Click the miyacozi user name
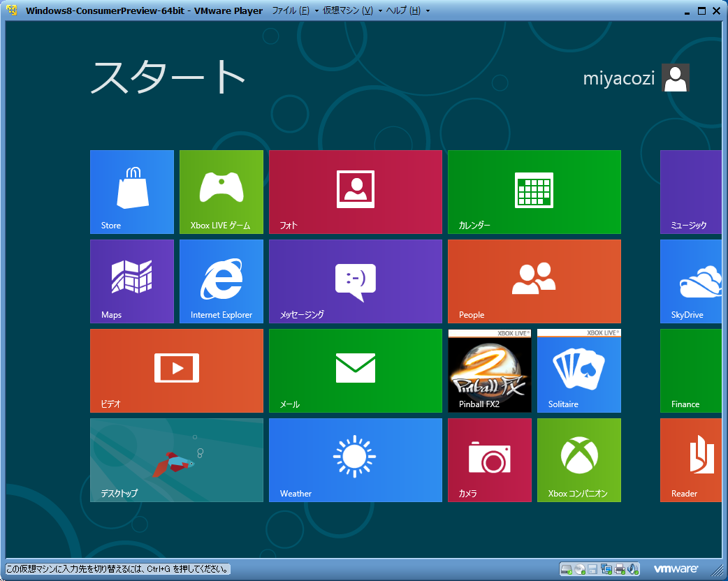Image resolution: width=728 pixels, height=581 pixels. (x=619, y=78)
